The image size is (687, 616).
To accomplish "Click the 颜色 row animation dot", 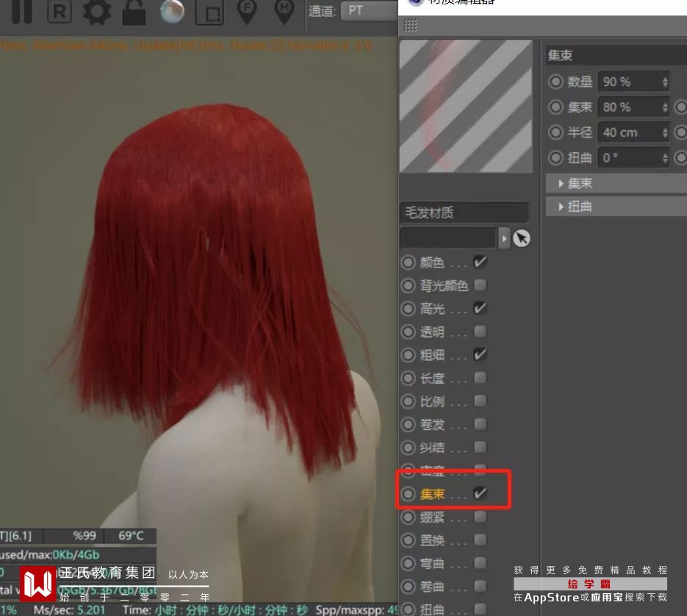I will [408, 262].
